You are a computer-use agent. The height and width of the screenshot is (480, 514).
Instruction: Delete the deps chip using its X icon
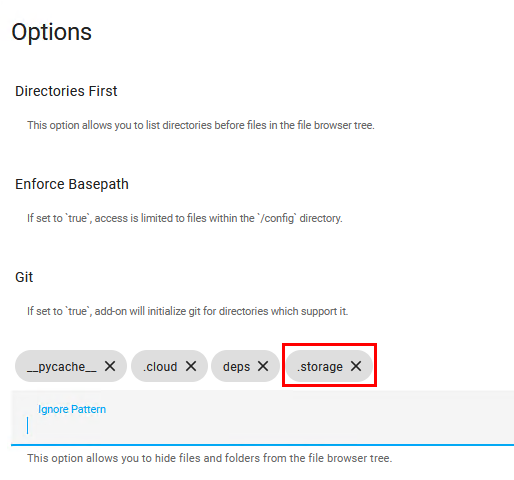(x=263, y=366)
